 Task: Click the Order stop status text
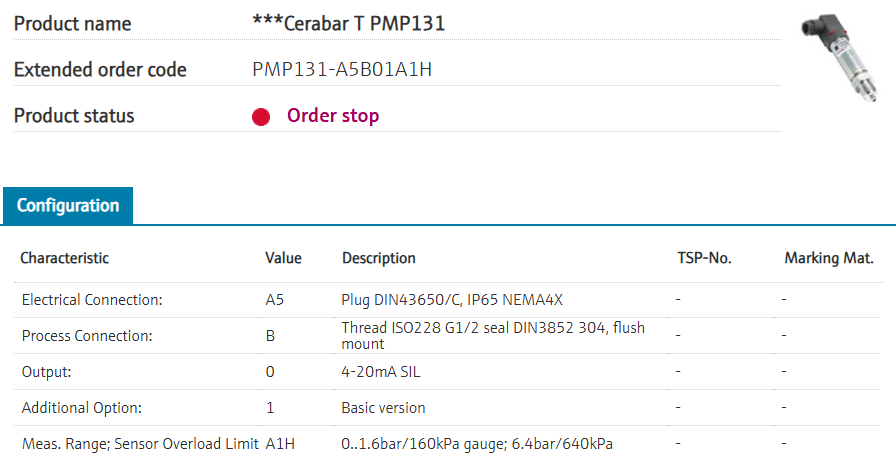pos(333,116)
